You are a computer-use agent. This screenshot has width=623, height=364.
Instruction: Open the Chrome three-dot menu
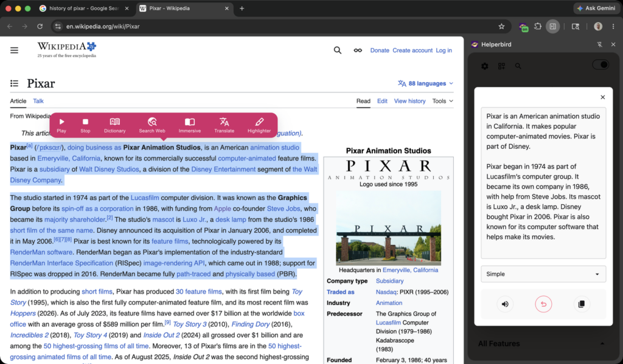pos(613,27)
